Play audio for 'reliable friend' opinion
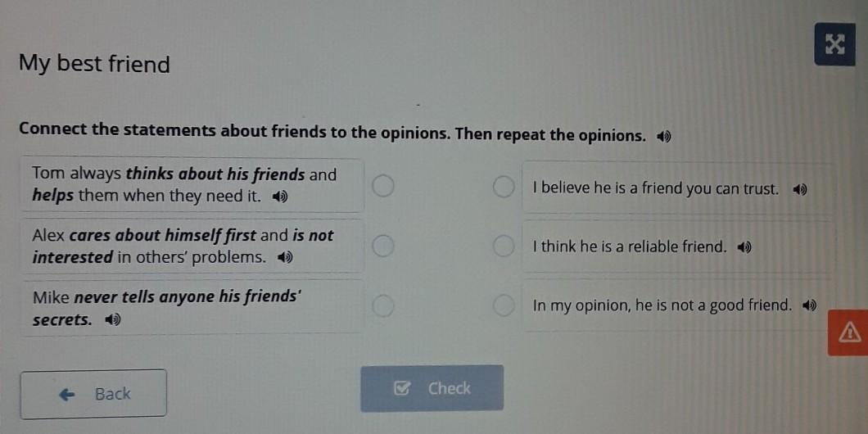This screenshot has height=434, width=868. (744, 247)
